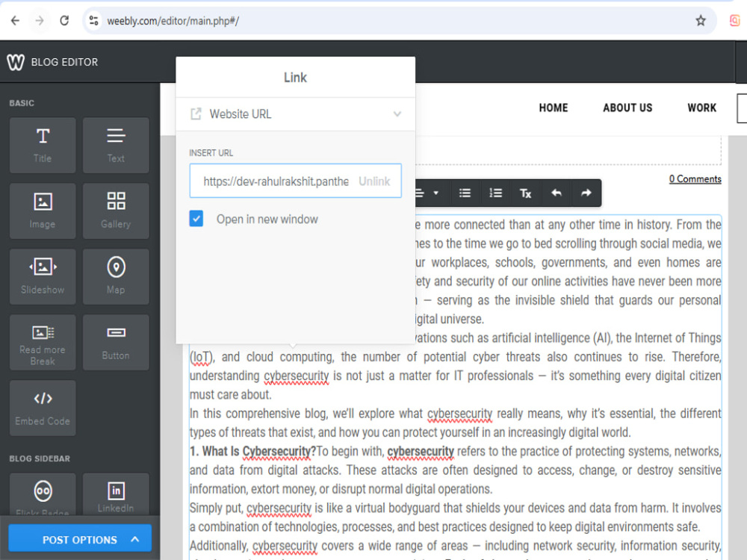The height and width of the screenshot is (560, 747).
Task: Open the HOME navigation menu item
Action: [x=553, y=108]
